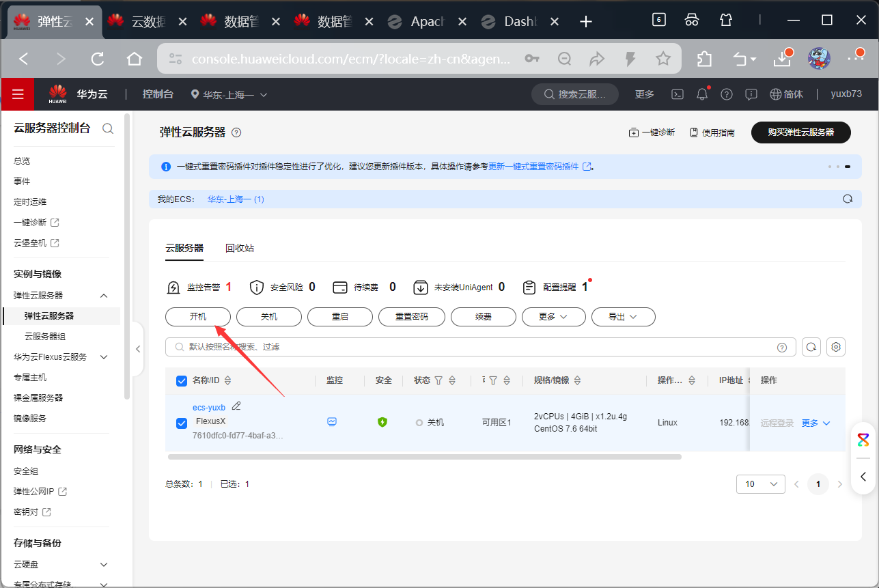Screen dimensions: 879x588
Task: Switch to the Apach browser tab
Action: click(x=428, y=22)
